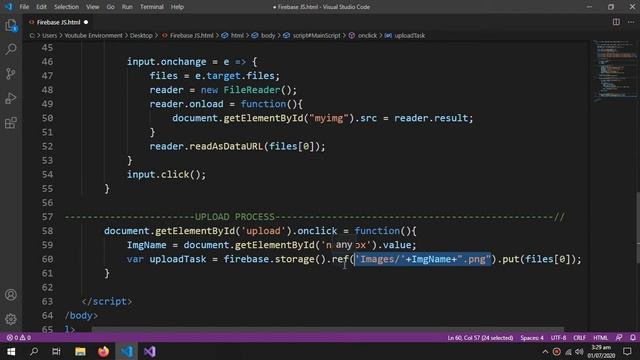Open the Selection menu
The width and height of the screenshot is (640, 360).
(x=66, y=7)
